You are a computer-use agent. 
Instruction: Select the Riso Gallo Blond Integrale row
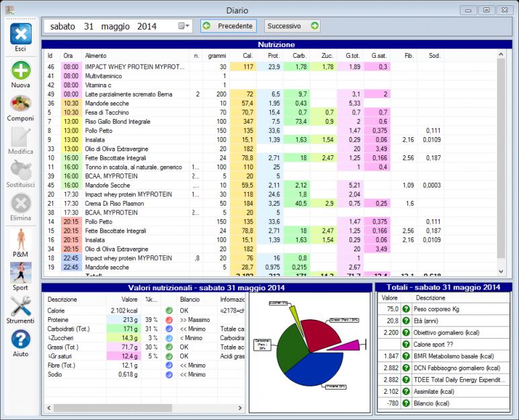click(121, 122)
